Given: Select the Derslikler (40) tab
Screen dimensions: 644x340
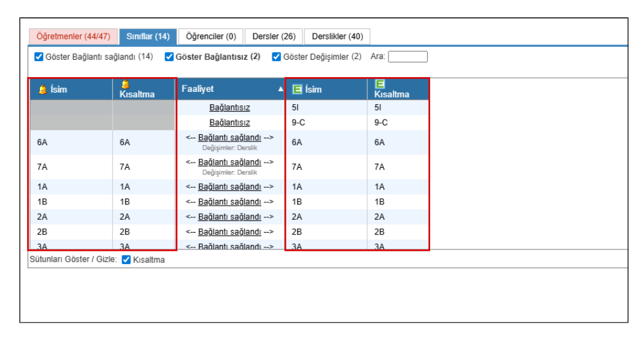Looking at the screenshot, I should coord(337,36).
